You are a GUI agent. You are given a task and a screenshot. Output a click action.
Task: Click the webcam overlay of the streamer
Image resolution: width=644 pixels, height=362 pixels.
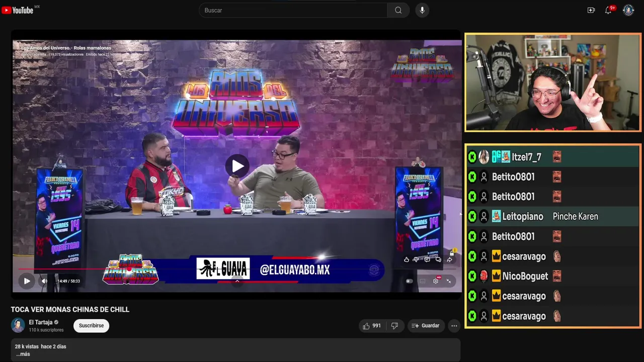click(553, 83)
